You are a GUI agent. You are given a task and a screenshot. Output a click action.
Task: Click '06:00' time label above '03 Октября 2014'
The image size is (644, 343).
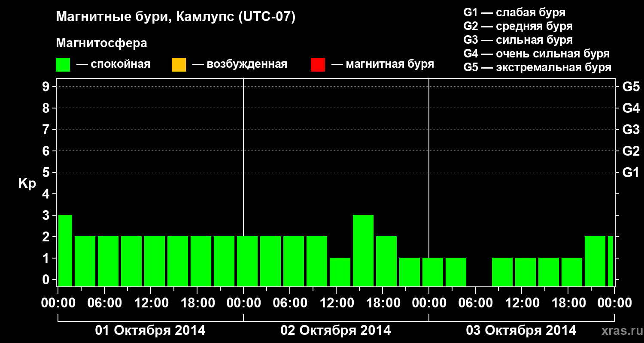click(475, 303)
